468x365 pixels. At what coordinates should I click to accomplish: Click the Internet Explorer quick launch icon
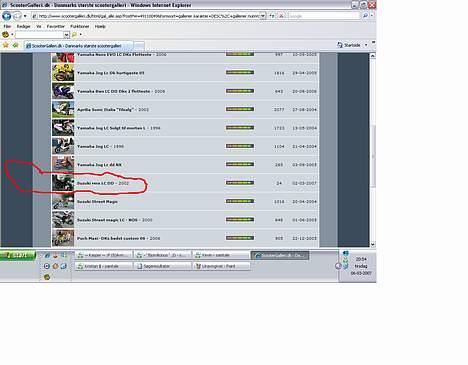click(47, 255)
